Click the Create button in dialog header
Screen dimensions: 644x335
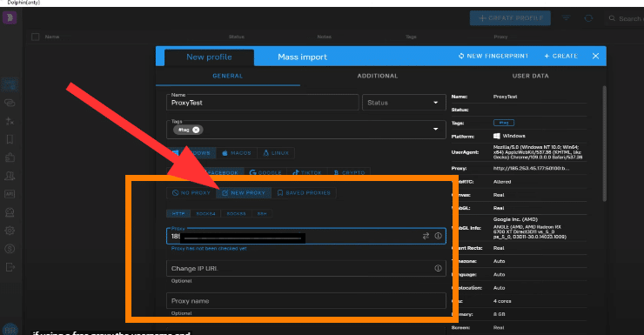[560, 56]
